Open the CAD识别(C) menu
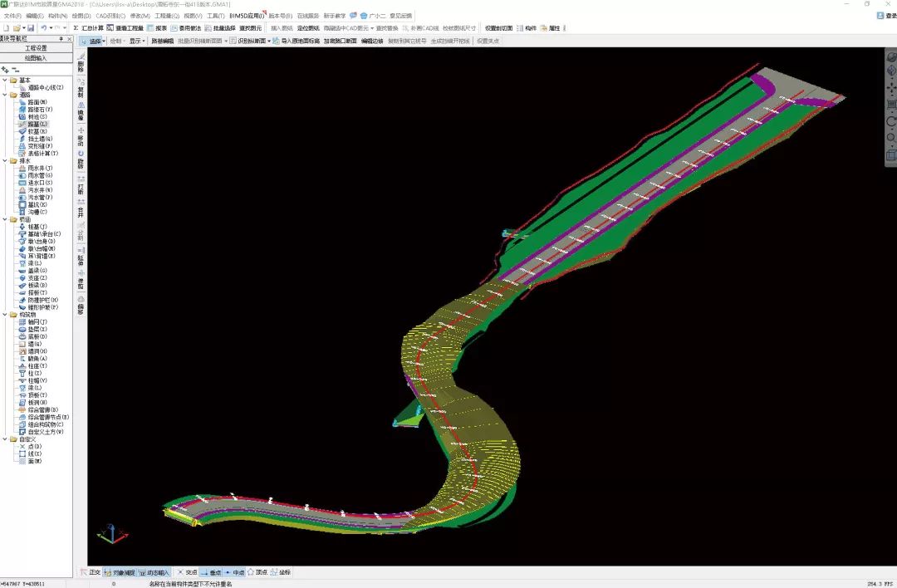This screenshot has height=588, width=897. coord(110,16)
